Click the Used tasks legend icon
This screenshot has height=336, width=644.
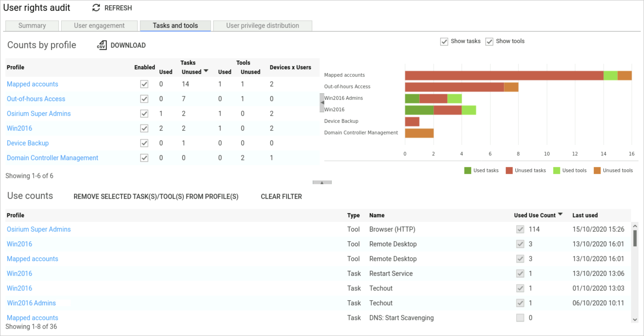467,170
